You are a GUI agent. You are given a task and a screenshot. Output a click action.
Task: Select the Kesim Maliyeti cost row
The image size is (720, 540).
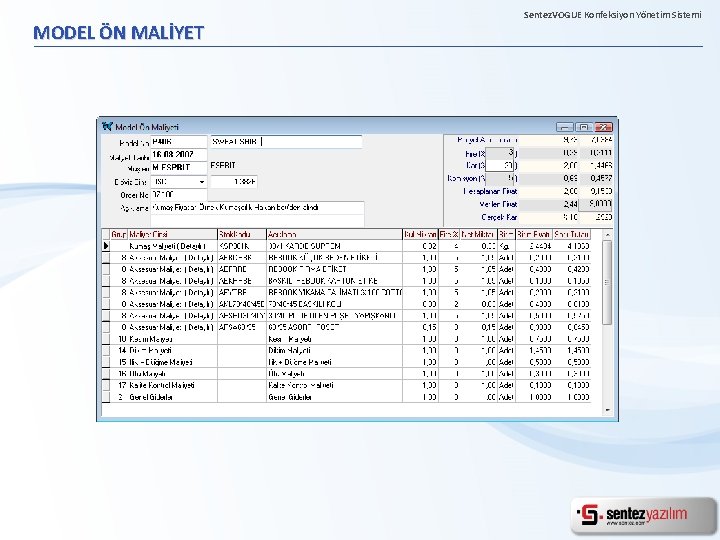(x=346, y=339)
